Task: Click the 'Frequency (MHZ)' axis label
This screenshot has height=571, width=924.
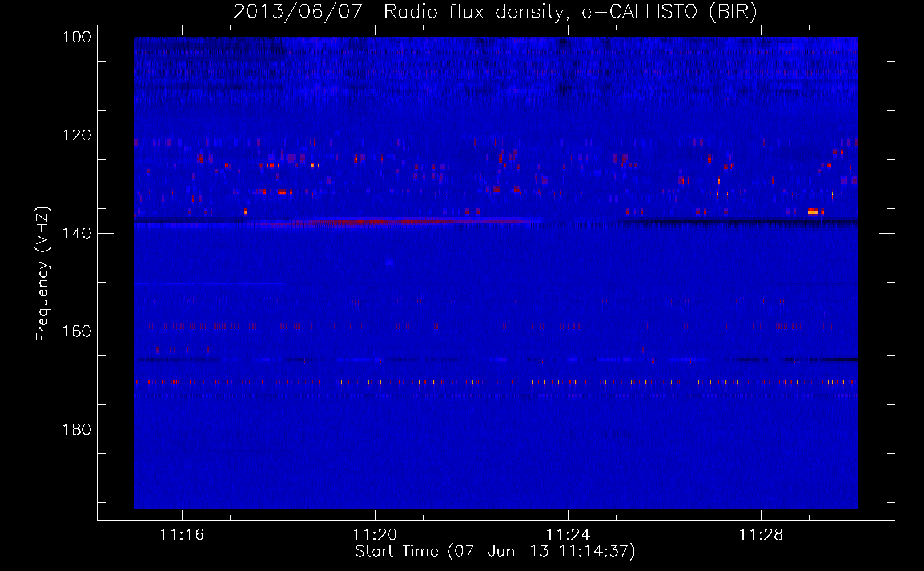Action: coord(43,274)
